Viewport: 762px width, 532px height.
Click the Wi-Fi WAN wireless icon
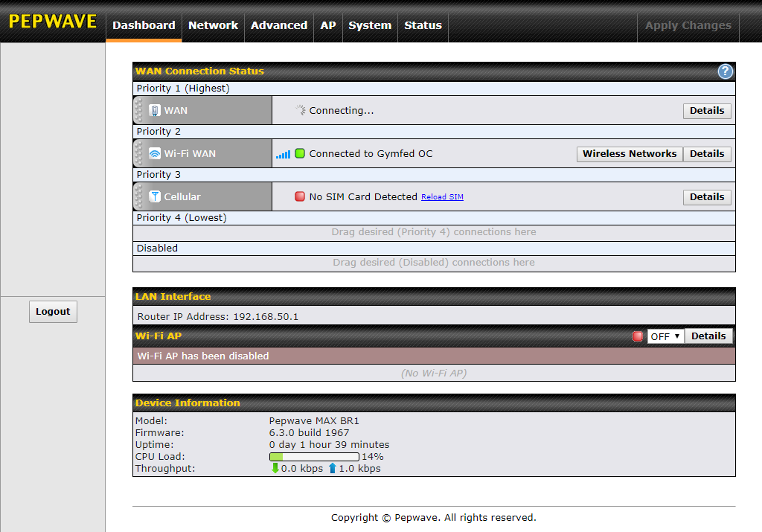coord(153,153)
